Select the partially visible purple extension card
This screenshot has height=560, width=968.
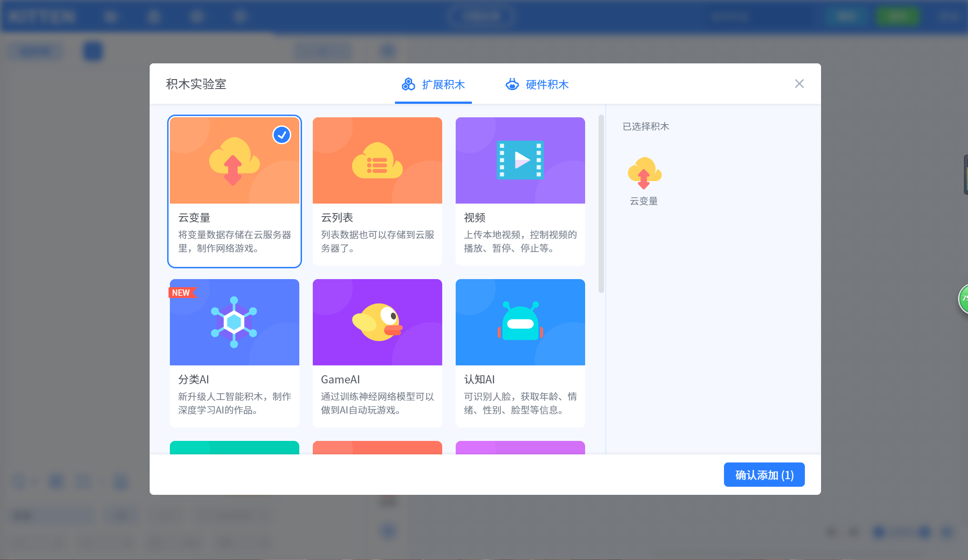[x=520, y=448]
